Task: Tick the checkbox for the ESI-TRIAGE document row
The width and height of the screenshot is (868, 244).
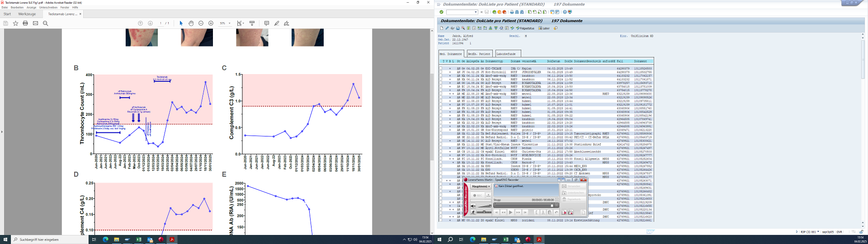Action: tap(441, 69)
